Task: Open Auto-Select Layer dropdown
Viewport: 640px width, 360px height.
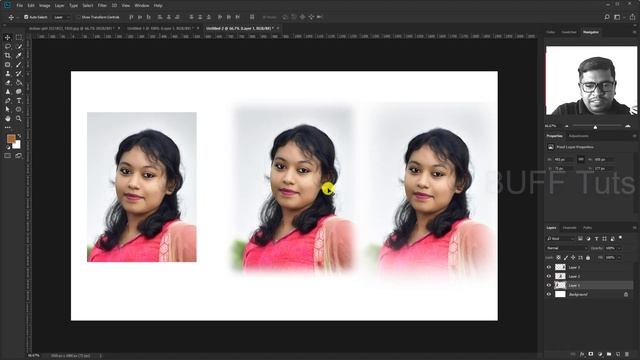Action: (x=62, y=17)
